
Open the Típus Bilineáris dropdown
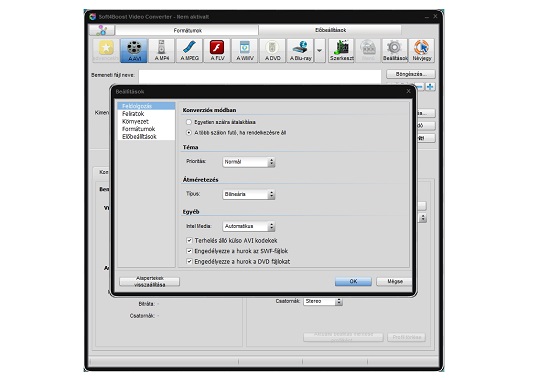click(x=249, y=194)
